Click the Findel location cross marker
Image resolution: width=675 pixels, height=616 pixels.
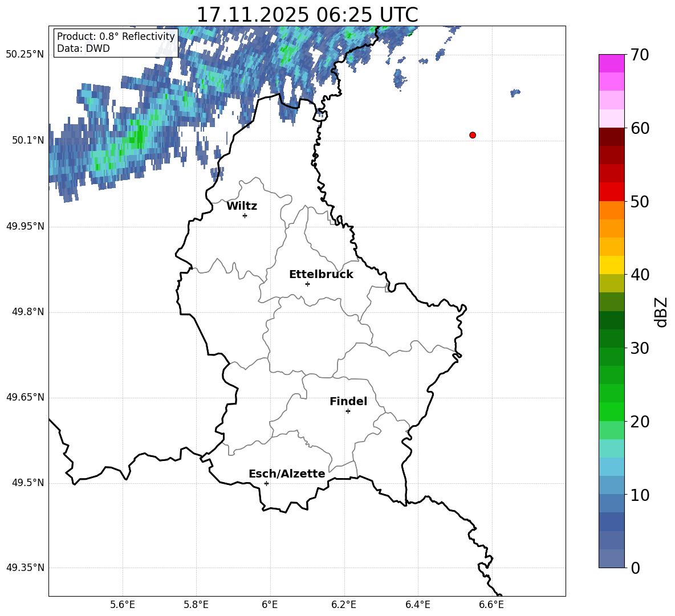(348, 411)
